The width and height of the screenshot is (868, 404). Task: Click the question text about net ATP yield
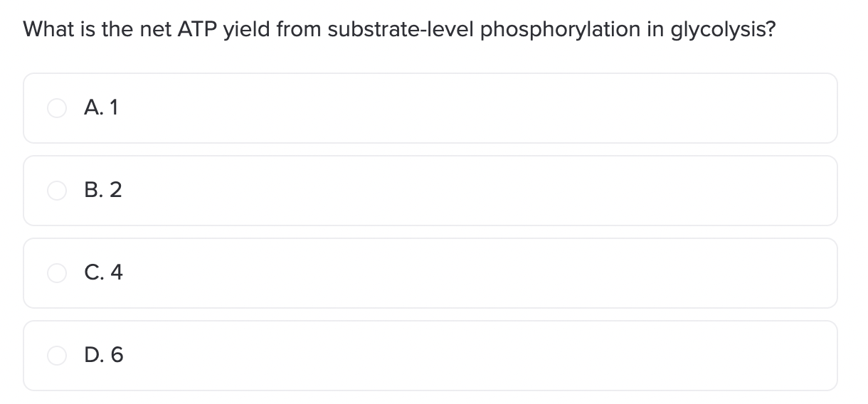tap(399, 30)
